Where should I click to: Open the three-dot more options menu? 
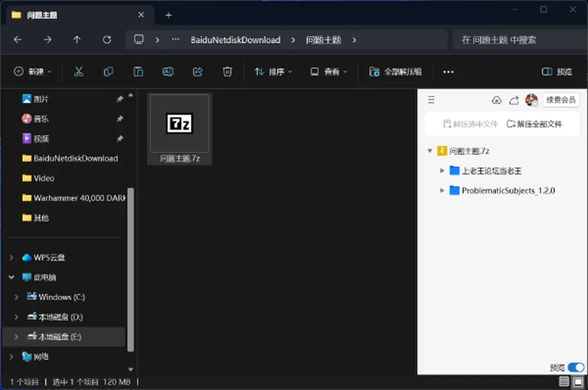coord(448,72)
